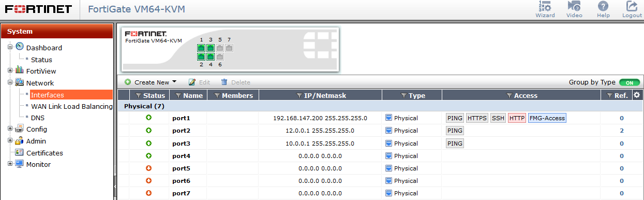This screenshot has width=644, height=200.
Task: Click the SSH access tag on port1
Action: click(498, 118)
